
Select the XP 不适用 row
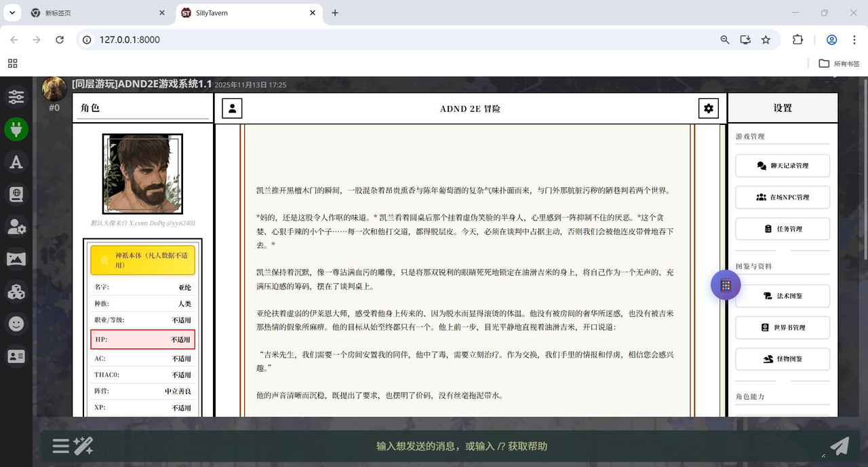(142, 407)
